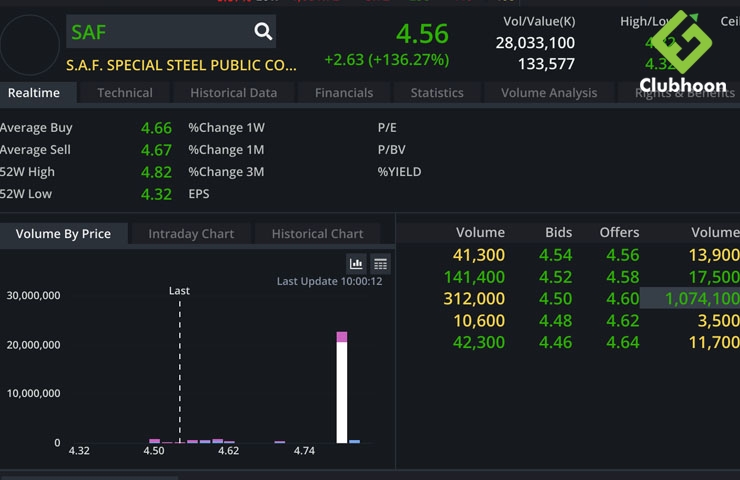
Task: Click the last price 4.56
Action: point(422,34)
